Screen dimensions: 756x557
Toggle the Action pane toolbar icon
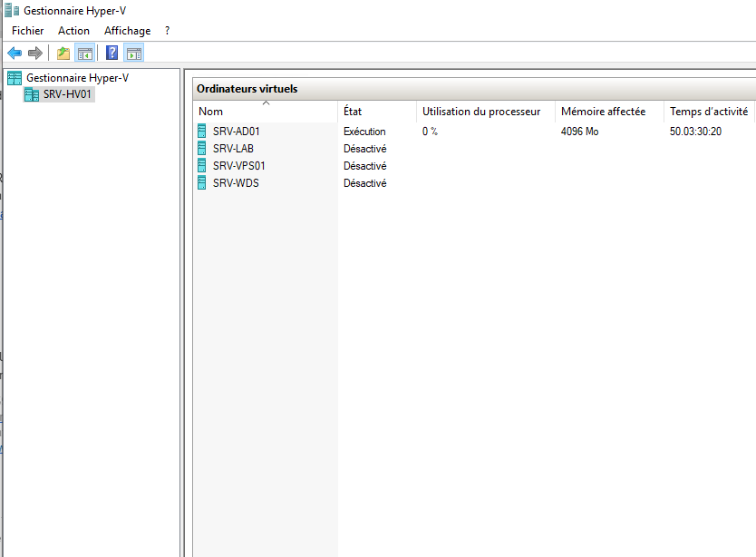point(134,54)
